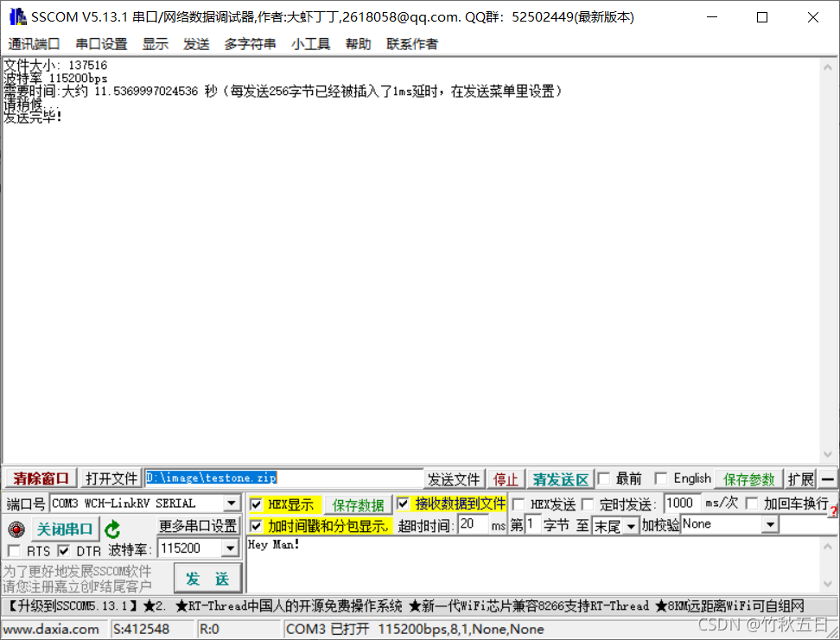Collapse panel with the minus icon beside 扩展

[x=828, y=478]
